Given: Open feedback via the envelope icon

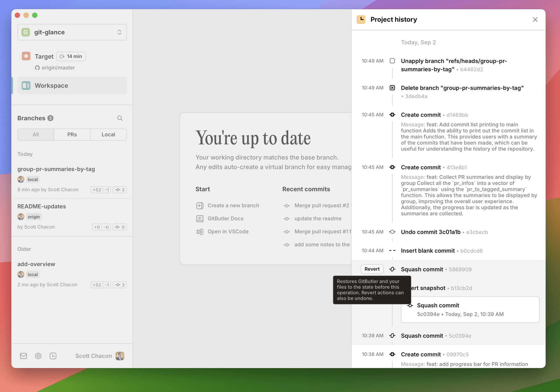Looking at the screenshot, I should 24,356.
